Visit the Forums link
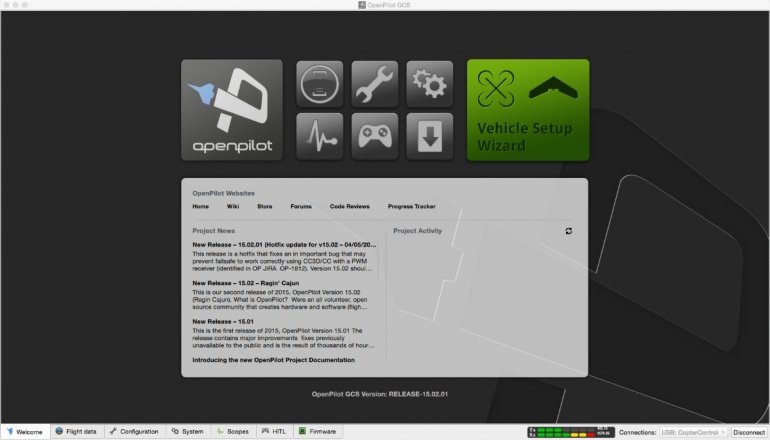Image resolution: width=770 pixels, height=440 pixels. (x=301, y=206)
